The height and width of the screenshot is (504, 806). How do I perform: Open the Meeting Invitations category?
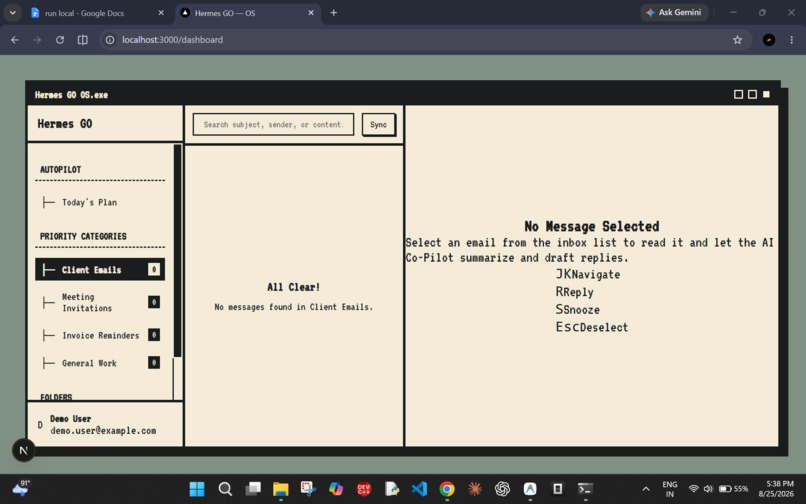click(100, 302)
